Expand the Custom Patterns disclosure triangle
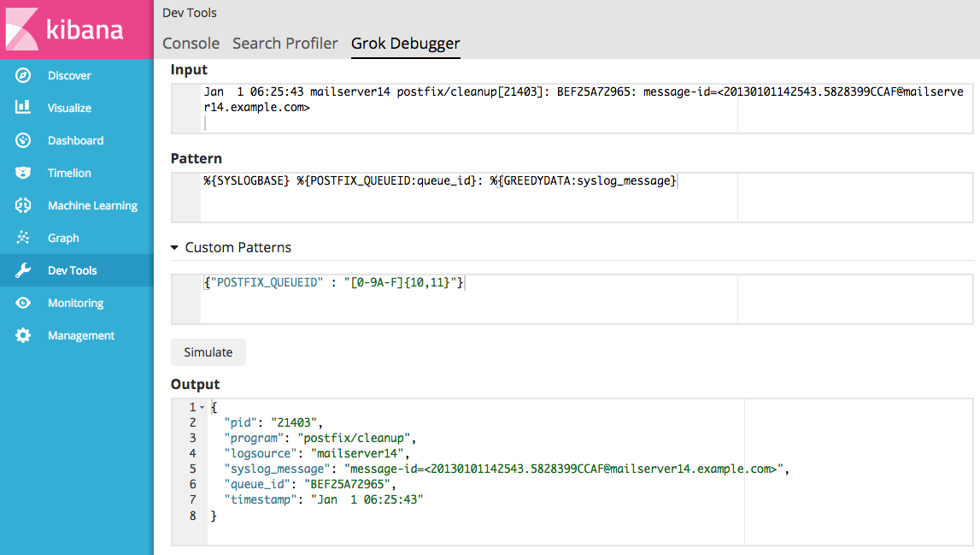This screenshot has height=555, width=980. click(173, 246)
